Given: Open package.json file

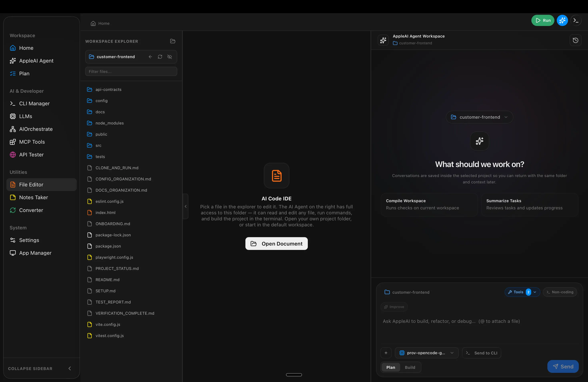Looking at the screenshot, I should click(131, 246).
